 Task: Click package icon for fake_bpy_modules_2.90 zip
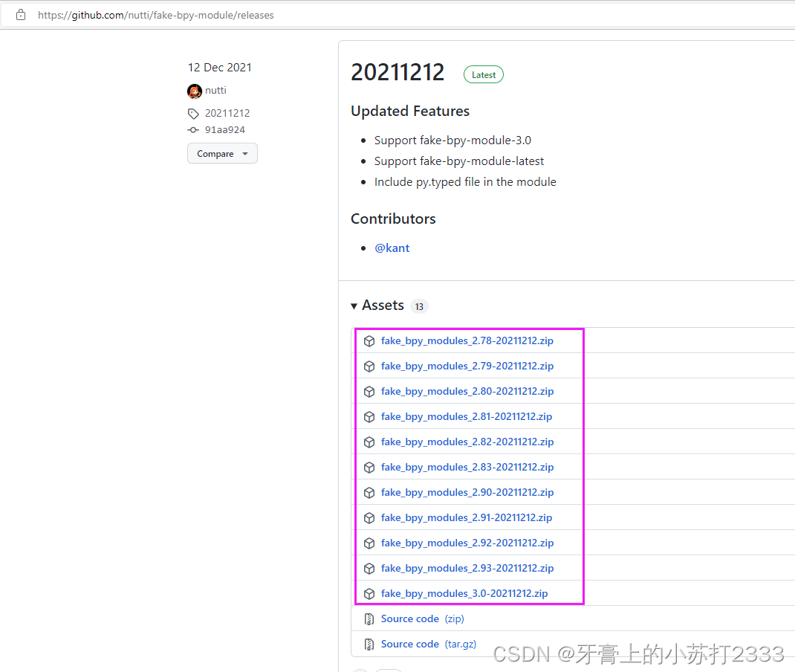tap(369, 492)
